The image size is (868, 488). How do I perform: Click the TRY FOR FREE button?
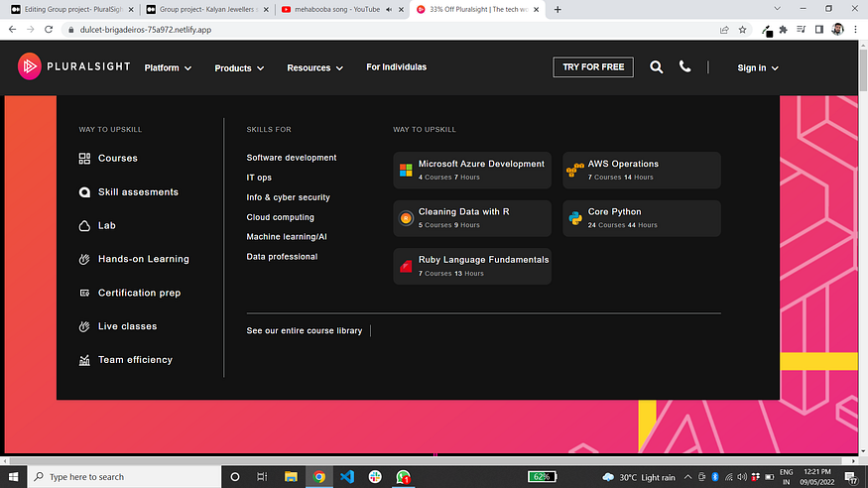pos(593,66)
